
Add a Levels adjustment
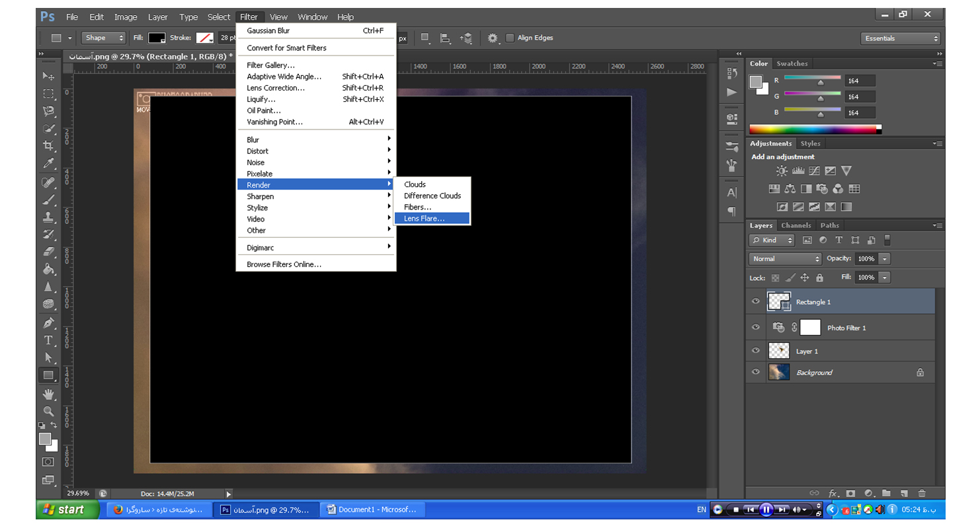pos(798,171)
